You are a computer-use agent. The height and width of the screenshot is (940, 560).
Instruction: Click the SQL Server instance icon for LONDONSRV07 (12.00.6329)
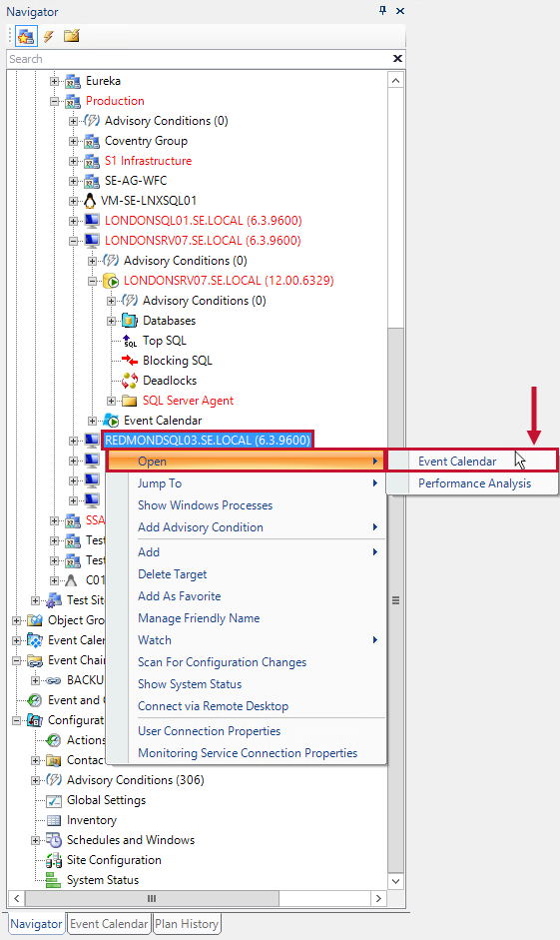point(111,281)
